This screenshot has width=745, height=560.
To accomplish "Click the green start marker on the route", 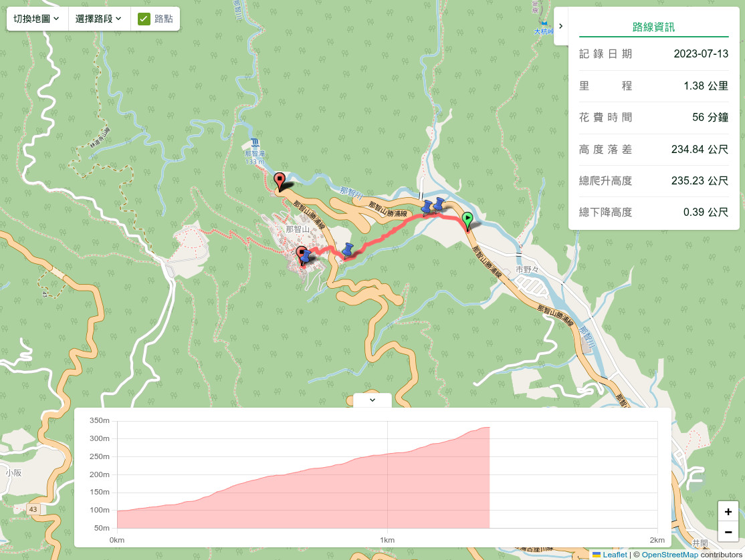I will coord(467,220).
